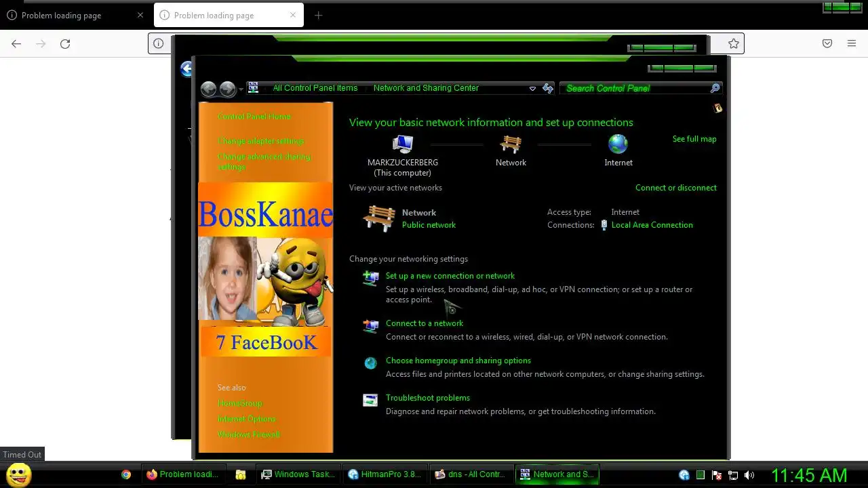
Task: Click the help icon at top right of pane
Action: [x=717, y=108]
